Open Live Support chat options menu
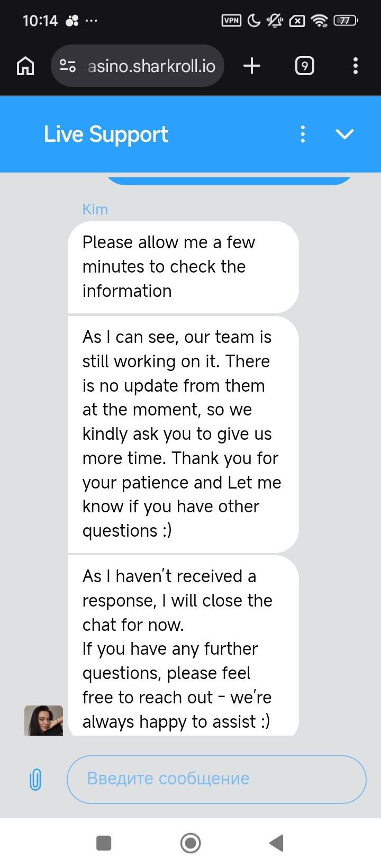This screenshot has width=381, height=868. (x=303, y=134)
